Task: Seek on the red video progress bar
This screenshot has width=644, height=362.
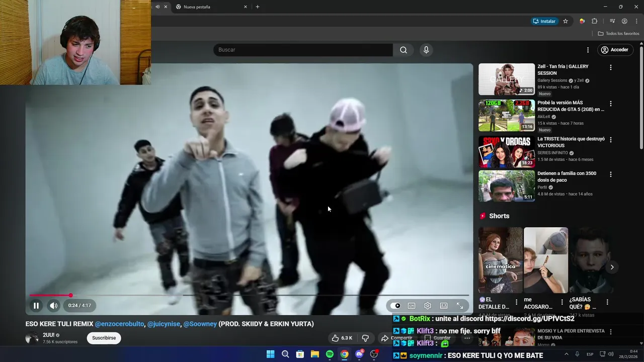Action: point(50,295)
